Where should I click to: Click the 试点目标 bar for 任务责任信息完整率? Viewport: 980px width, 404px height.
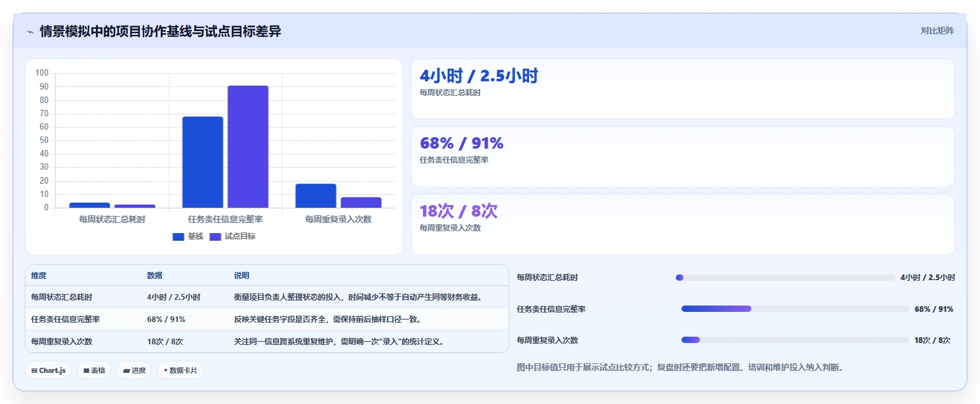(248, 147)
